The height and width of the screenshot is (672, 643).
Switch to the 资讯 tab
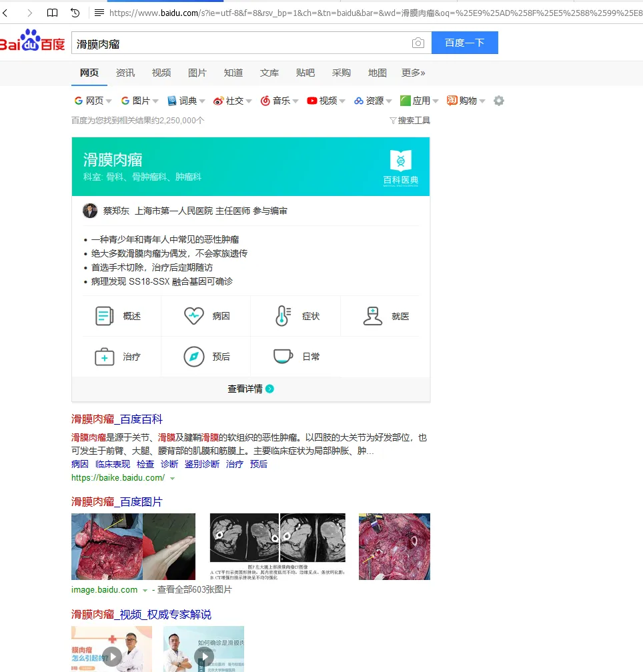[125, 73]
